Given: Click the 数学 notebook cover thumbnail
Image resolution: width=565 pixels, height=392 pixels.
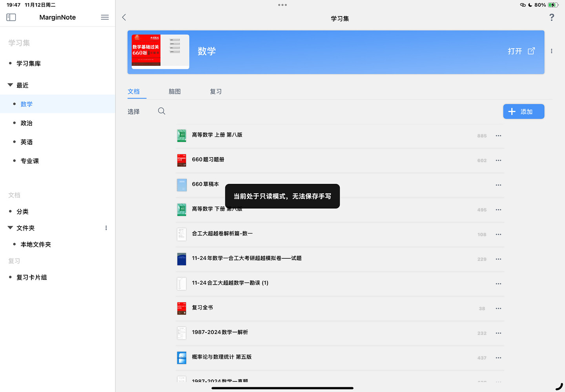Looking at the screenshot, I should pyautogui.click(x=160, y=52).
